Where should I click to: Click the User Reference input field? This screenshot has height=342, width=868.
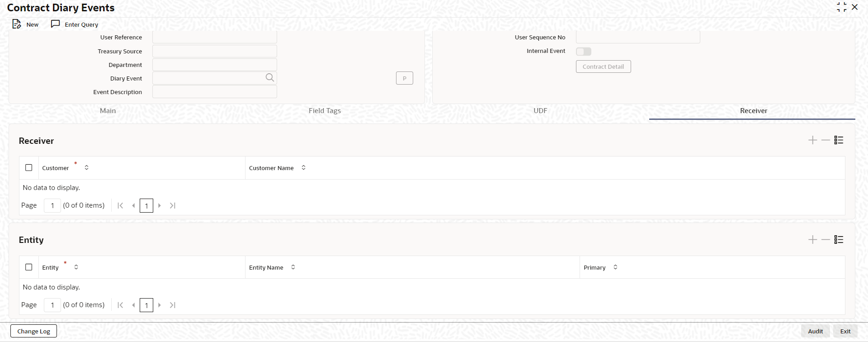click(215, 37)
